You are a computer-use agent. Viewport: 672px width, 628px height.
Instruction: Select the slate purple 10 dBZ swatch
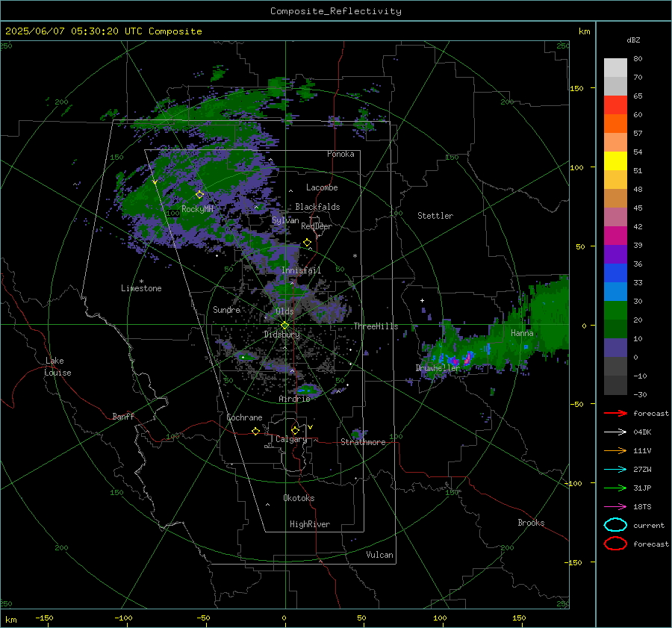(x=615, y=347)
